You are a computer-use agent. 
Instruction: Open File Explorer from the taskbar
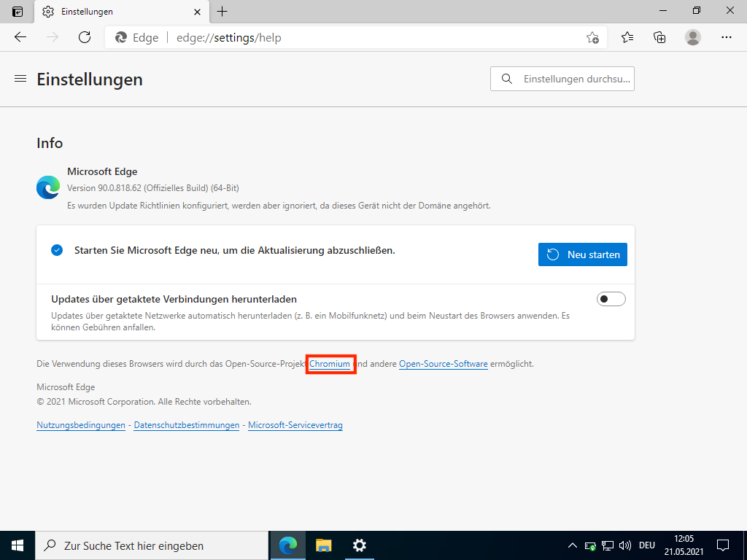point(323,545)
